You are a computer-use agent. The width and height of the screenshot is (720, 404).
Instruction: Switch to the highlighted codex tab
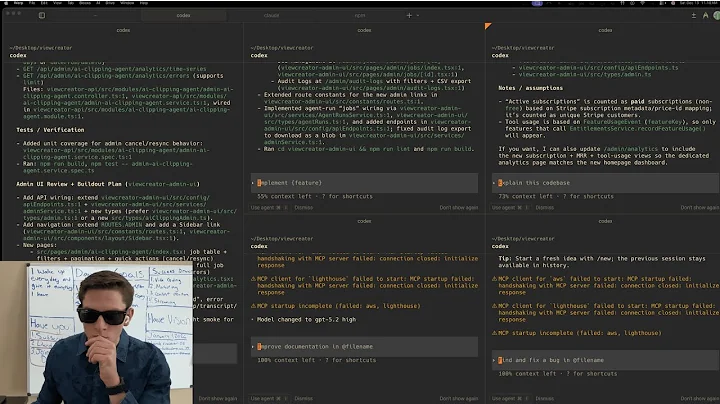(184, 15)
